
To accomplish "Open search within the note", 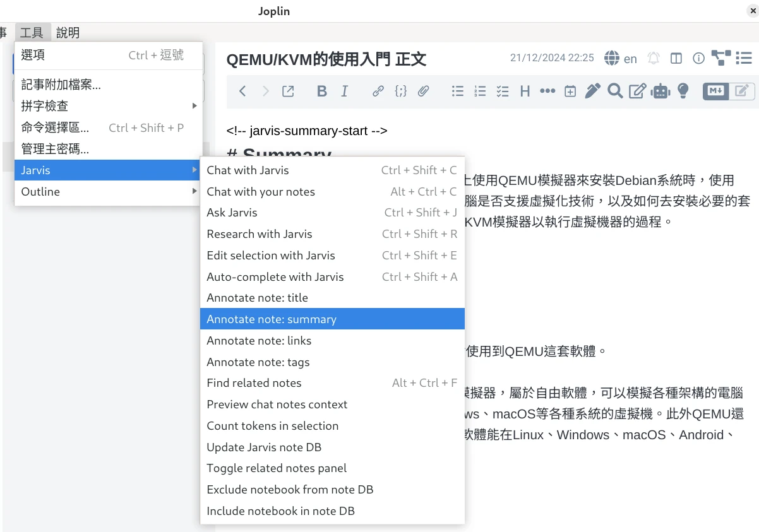I will pyautogui.click(x=615, y=92).
